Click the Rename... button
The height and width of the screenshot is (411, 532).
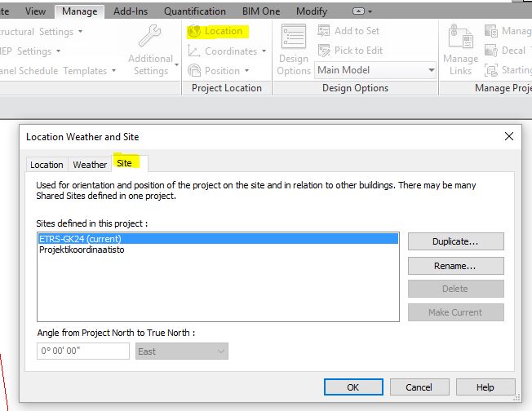[x=455, y=266]
